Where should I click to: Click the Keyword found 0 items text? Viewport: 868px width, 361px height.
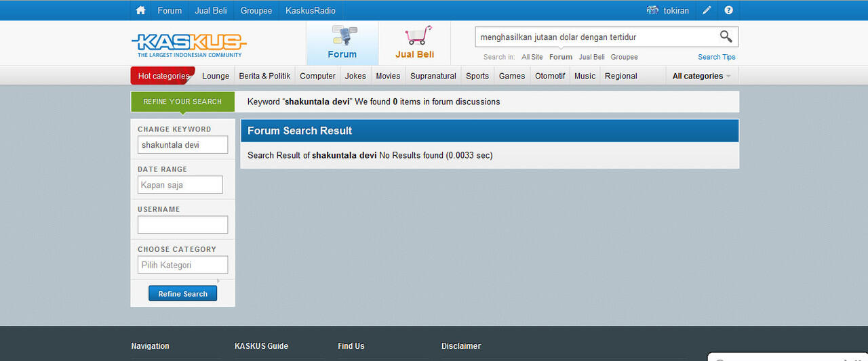click(374, 102)
